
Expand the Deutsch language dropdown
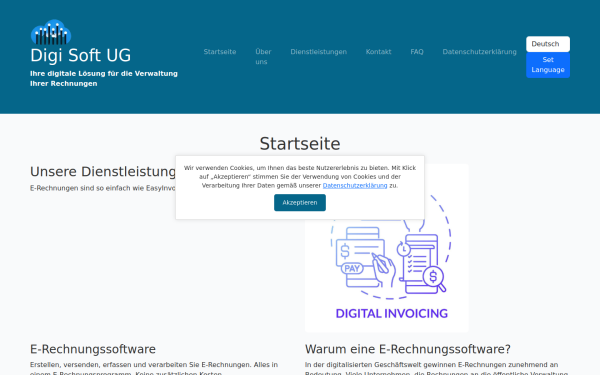[x=548, y=44]
